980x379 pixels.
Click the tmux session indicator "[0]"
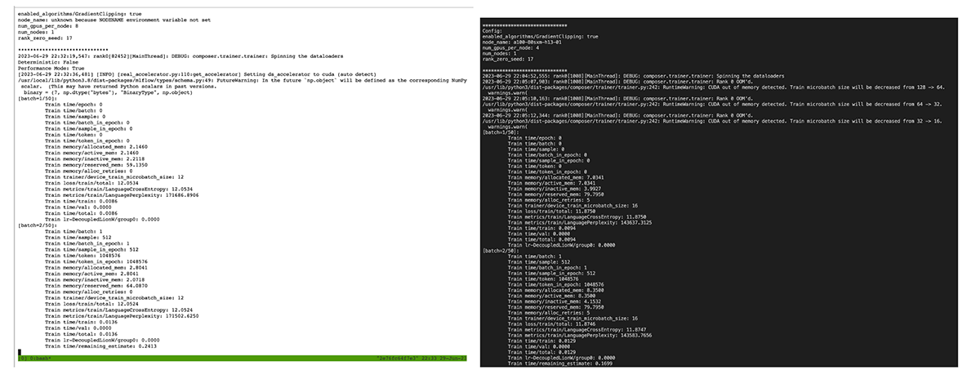point(21,358)
